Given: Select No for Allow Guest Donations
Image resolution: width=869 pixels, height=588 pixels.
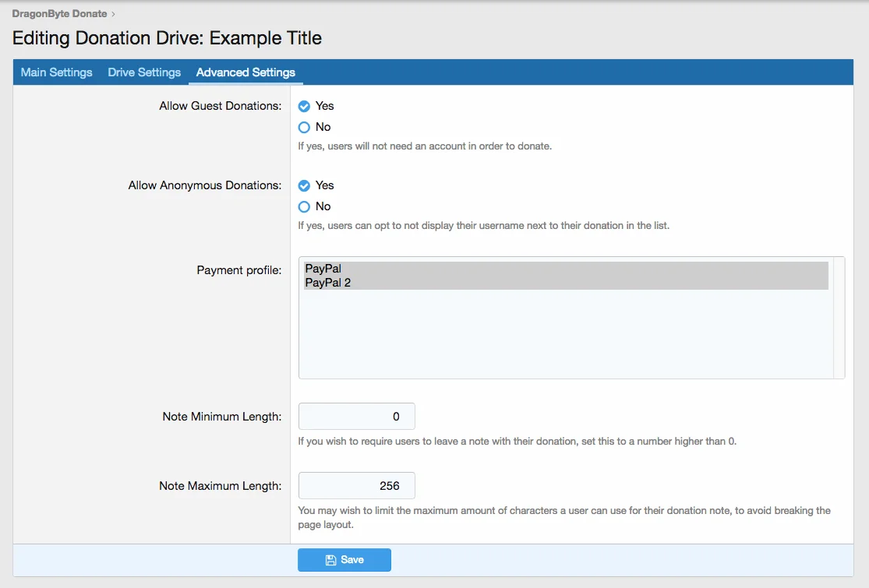Looking at the screenshot, I should coord(305,127).
